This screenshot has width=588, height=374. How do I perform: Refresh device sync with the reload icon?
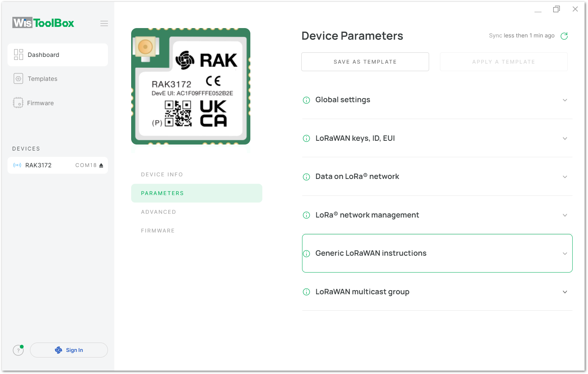click(564, 36)
